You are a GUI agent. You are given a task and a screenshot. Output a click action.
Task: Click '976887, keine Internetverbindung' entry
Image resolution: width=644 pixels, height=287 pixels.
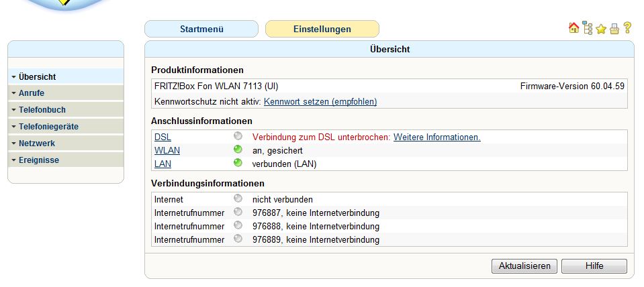[316, 213]
